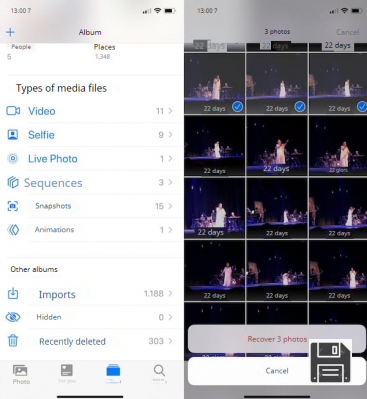Tap Cancel at the top right
The image size is (367, 399).
click(347, 32)
